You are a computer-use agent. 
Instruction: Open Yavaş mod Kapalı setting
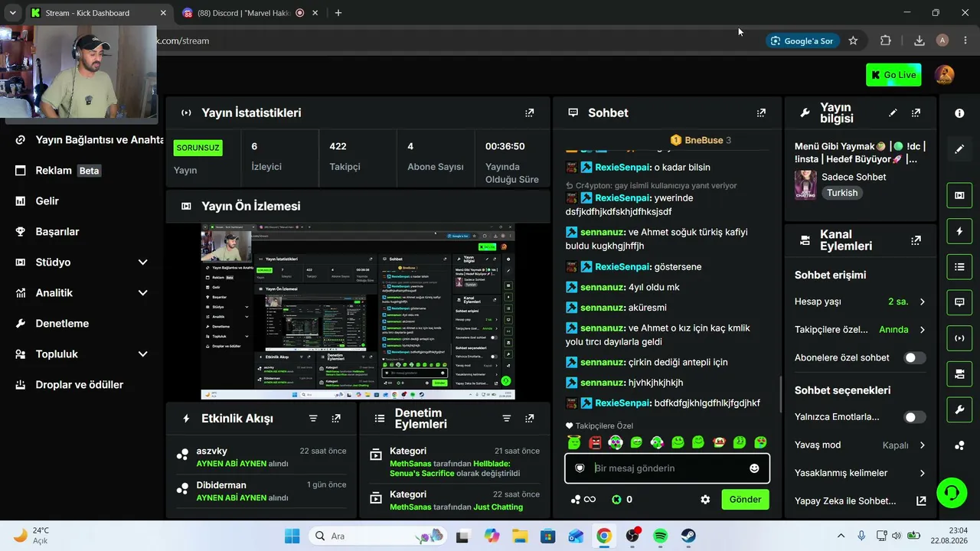861,445
